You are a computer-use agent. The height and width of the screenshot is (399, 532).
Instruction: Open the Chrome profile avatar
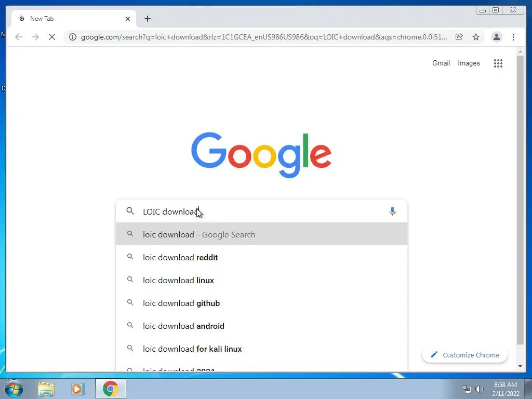click(x=496, y=37)
